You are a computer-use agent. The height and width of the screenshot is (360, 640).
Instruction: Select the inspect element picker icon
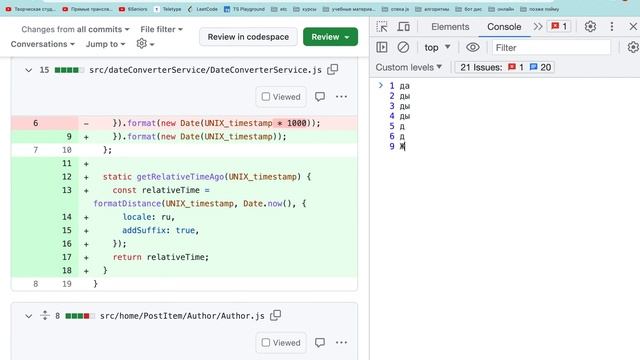[382, 27]
